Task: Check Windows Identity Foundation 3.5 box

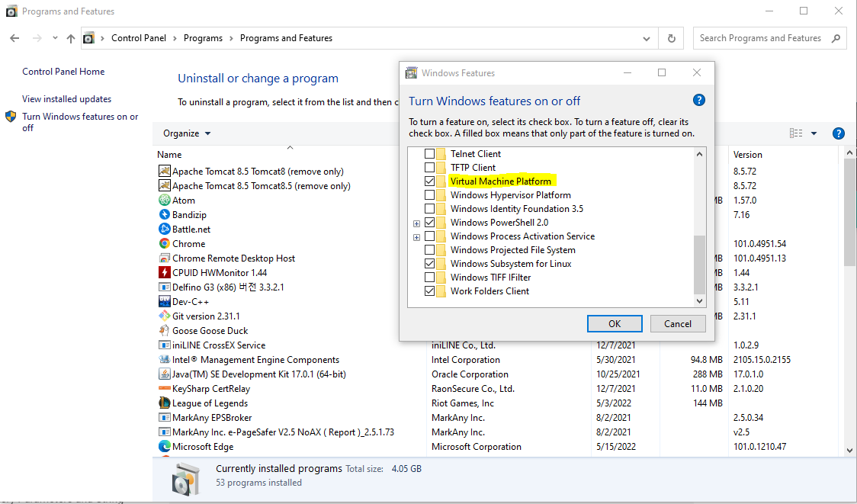Action: tap(429, 208)
